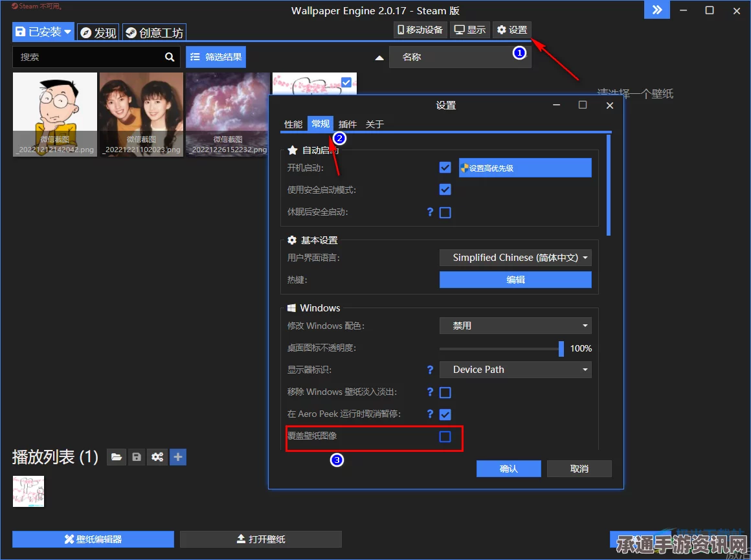
Task: Check 覆盖壁纸图像 checkbox
Action: tap(445, 436)
